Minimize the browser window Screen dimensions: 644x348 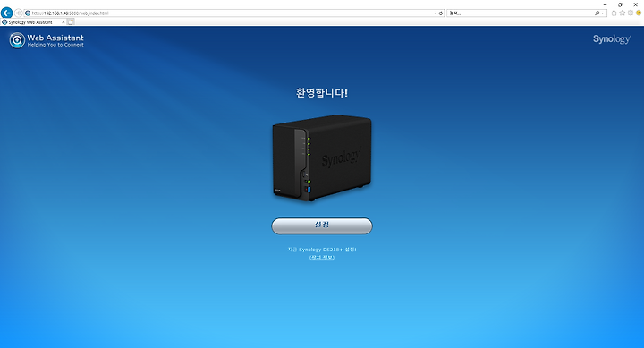[605, 4]
